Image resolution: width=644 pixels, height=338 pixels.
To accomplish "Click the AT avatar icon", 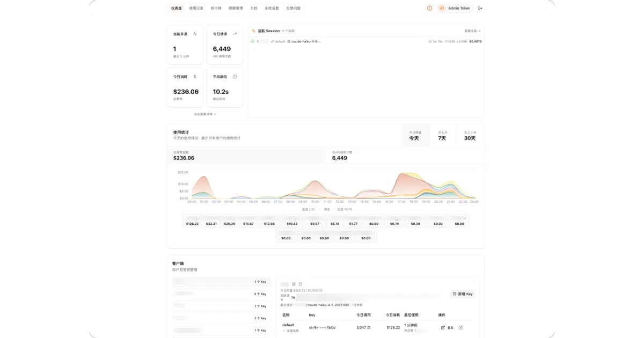I will [442, 8].
